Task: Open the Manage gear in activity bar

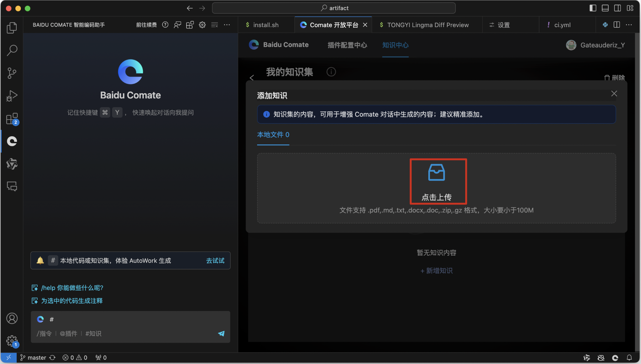Action: coord(12,341)
